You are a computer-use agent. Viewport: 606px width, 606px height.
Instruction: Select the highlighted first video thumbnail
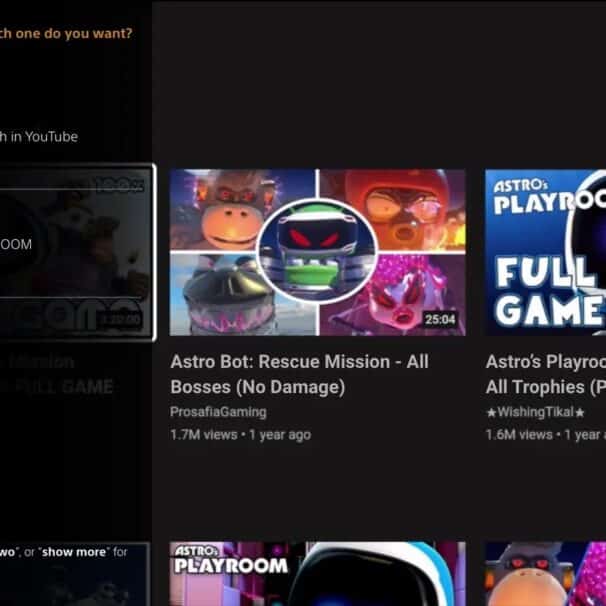[x=76, y=252]
